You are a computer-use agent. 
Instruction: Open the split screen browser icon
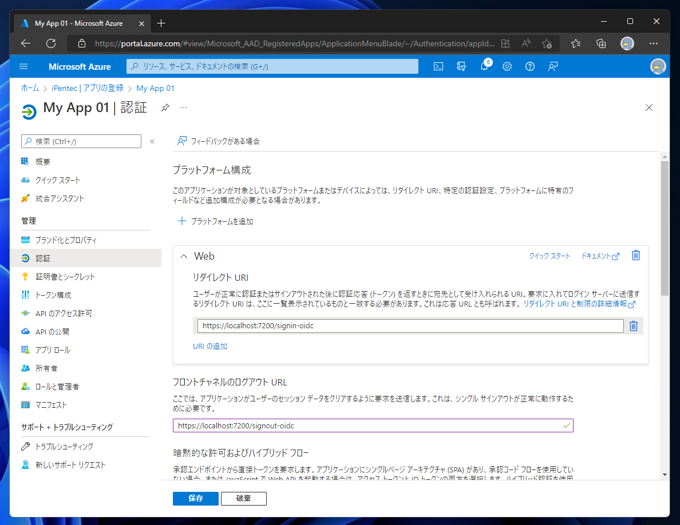pyautogui.click(x=505, y=43)
